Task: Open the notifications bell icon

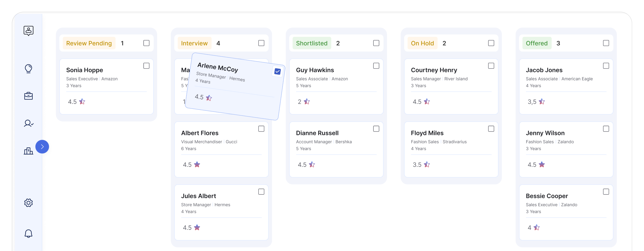Action: pyautogui.click(x=28, y=234)
